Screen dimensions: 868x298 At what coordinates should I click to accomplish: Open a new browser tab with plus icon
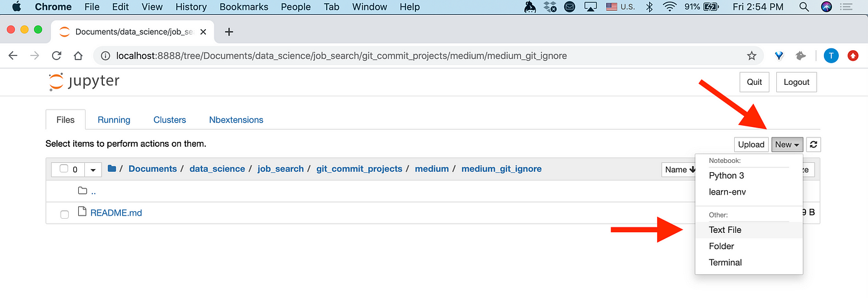point(229,32)
